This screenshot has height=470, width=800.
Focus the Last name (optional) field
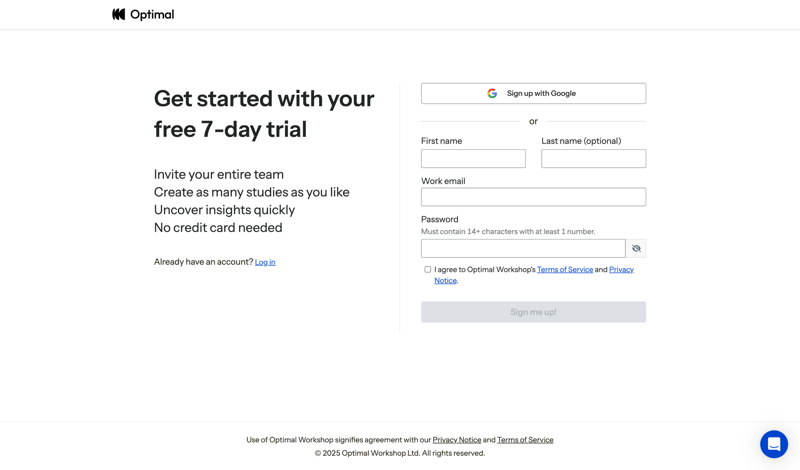tap(593, 158)
